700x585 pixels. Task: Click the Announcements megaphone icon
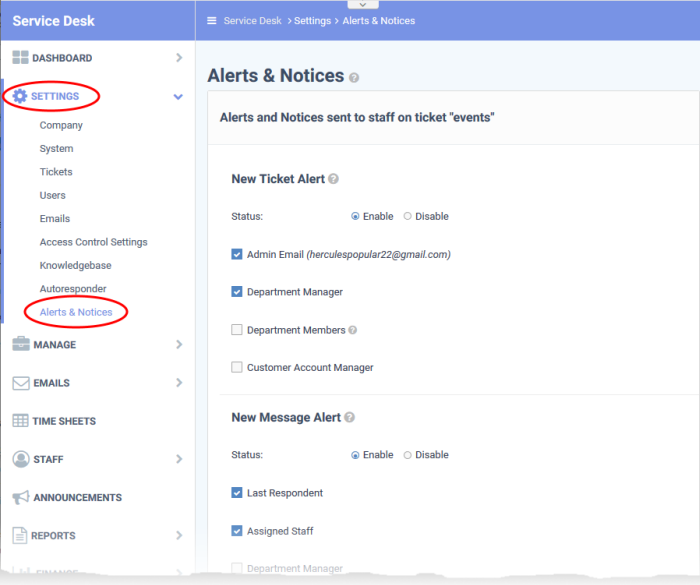coord(20,497)
